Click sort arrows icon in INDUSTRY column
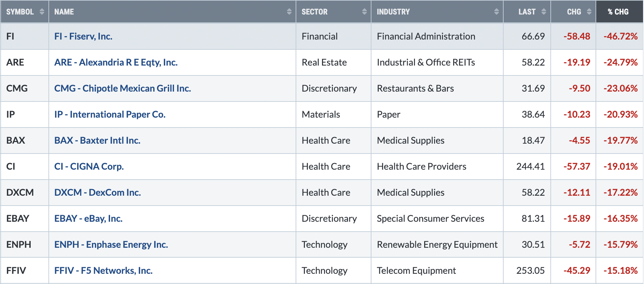644x284 pixels. coord(496,12)
